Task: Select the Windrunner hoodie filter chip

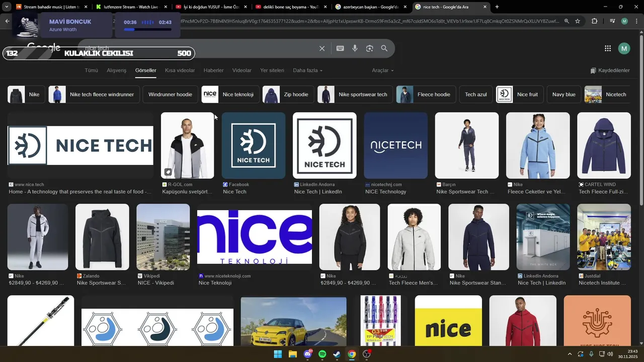Action: click(x=170, y=95)
